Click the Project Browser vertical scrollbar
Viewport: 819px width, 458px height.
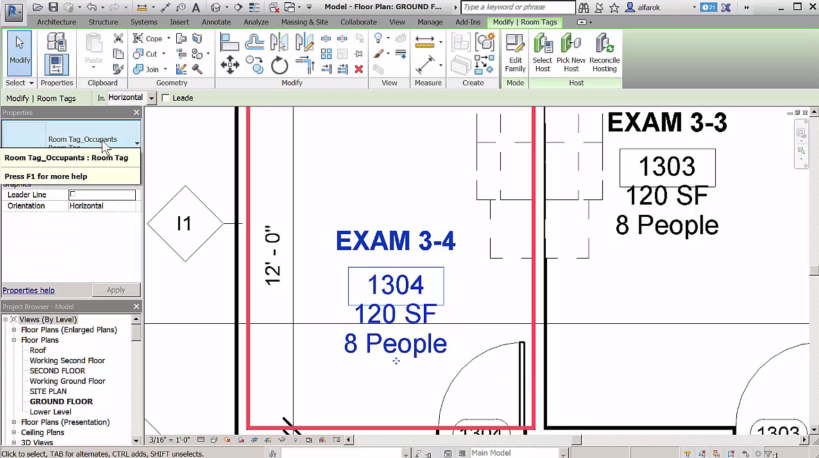[136, 380]
